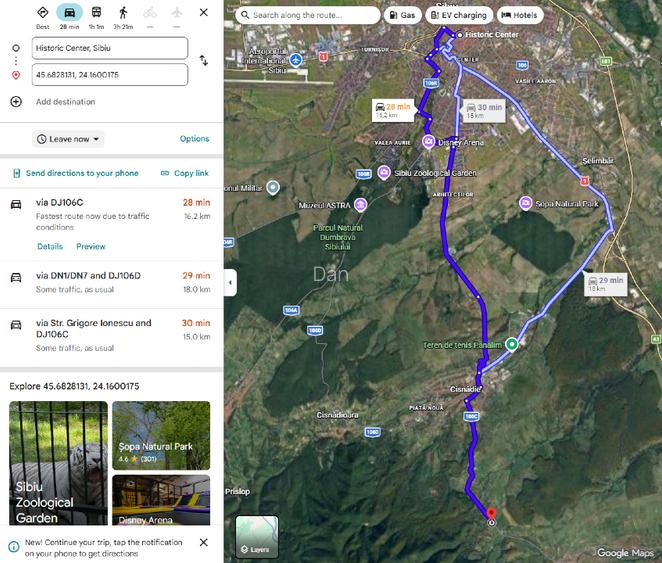Select transit mode bus icon
The height and width of the screenshot is (563, 662).
(96, 12)
